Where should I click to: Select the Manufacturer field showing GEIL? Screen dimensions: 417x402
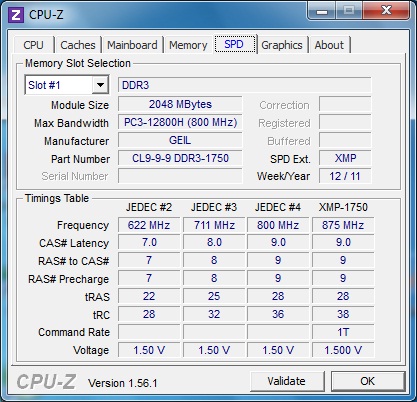point(180,140)
